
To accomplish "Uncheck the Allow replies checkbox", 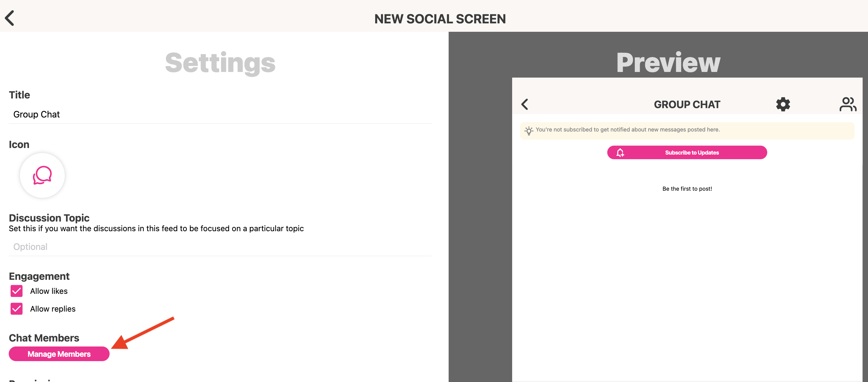I will click(x=17, y=309).
